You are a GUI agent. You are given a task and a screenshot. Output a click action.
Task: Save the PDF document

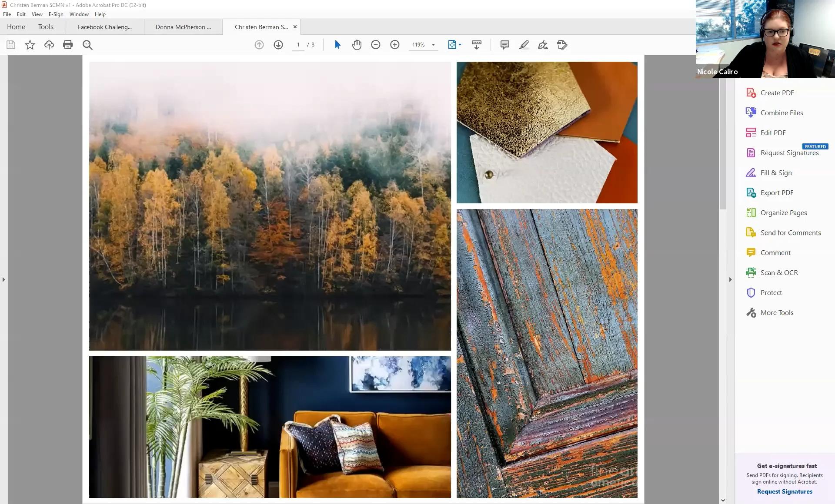[x=10, y=45]
